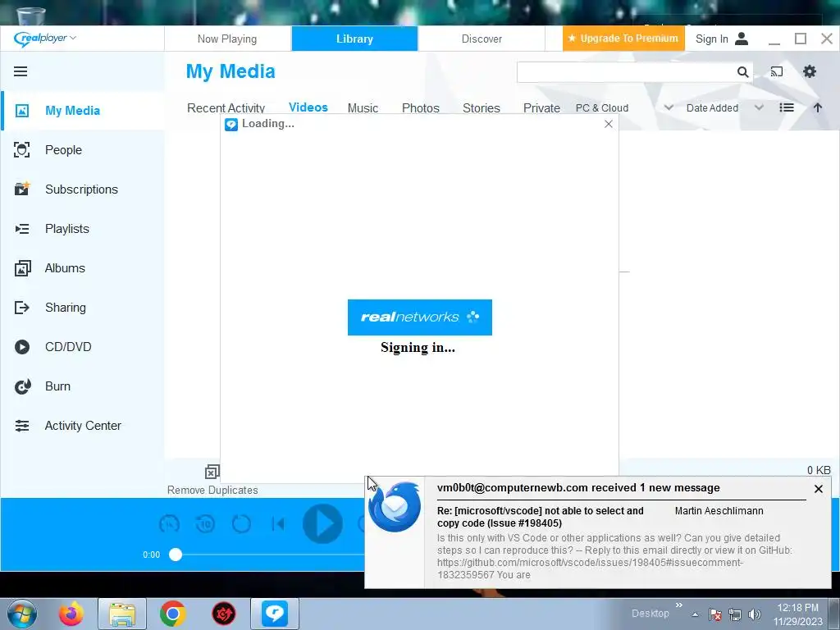Click the My Media heading
The image size is (840, 630).
[231, 71]
